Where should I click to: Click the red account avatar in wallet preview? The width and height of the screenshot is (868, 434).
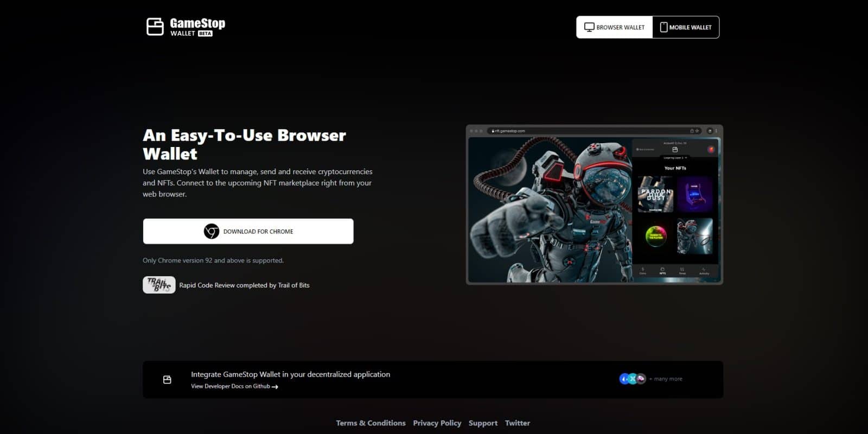[711, 149]
